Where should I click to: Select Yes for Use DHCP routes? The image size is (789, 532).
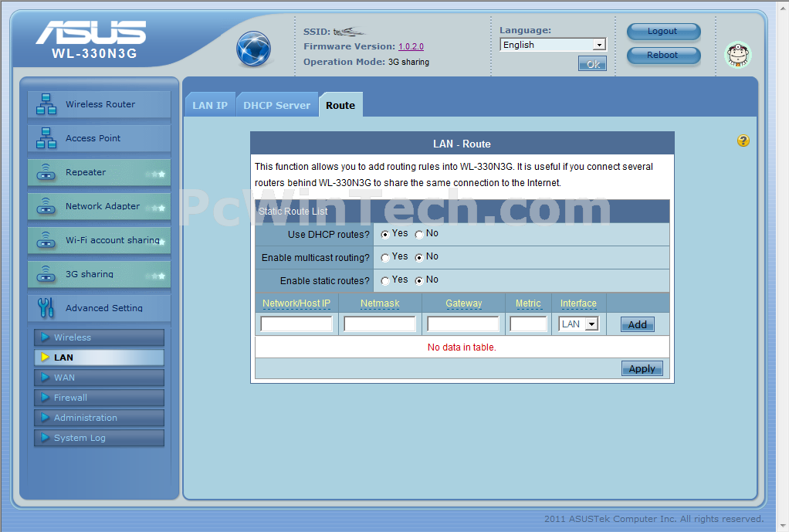(385, 234)
